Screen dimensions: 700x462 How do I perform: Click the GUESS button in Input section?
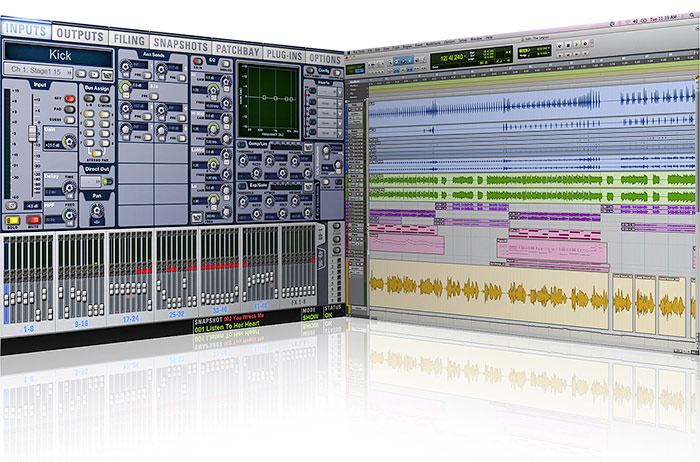coord(70,120)
